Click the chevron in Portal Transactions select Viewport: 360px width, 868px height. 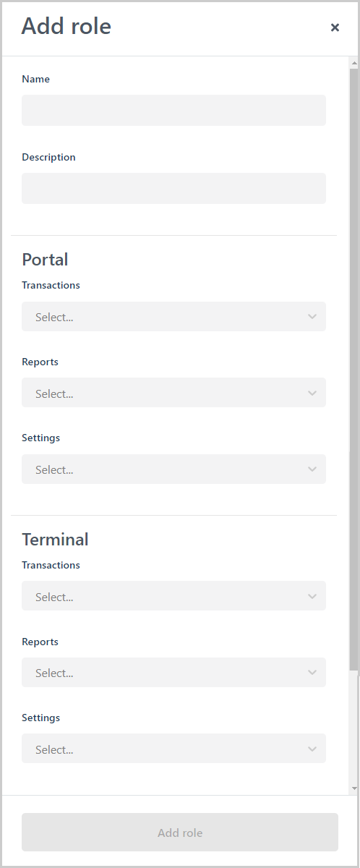pos(312,317)
